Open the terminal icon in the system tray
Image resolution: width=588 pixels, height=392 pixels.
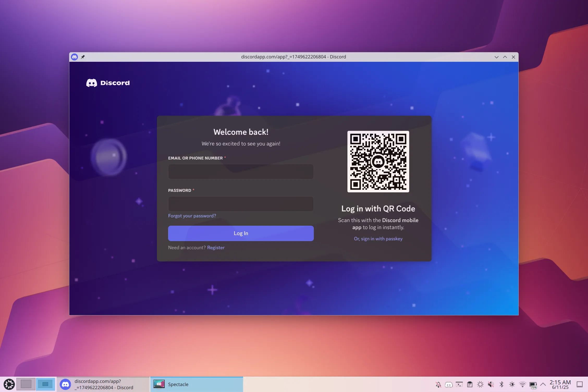[x=459, y=384]
